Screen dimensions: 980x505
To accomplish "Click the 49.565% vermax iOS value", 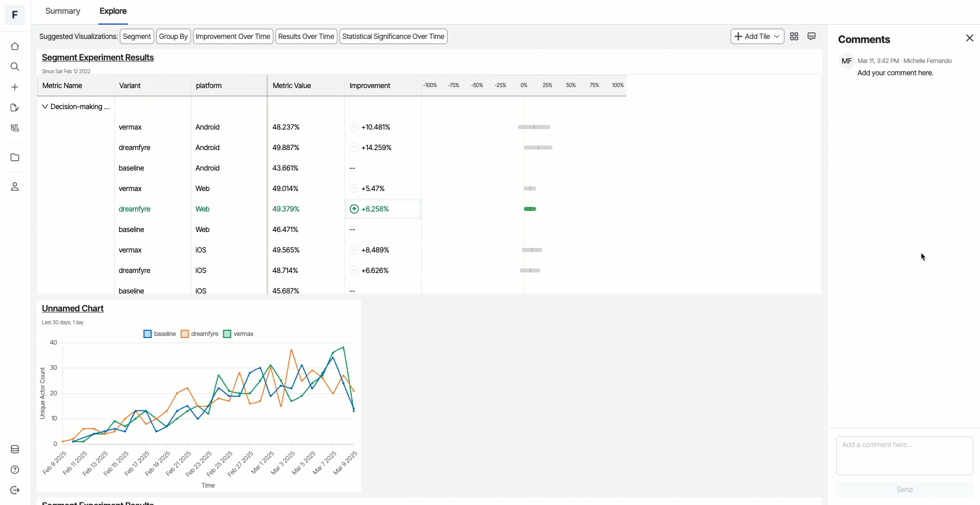I will click(286, 250).
